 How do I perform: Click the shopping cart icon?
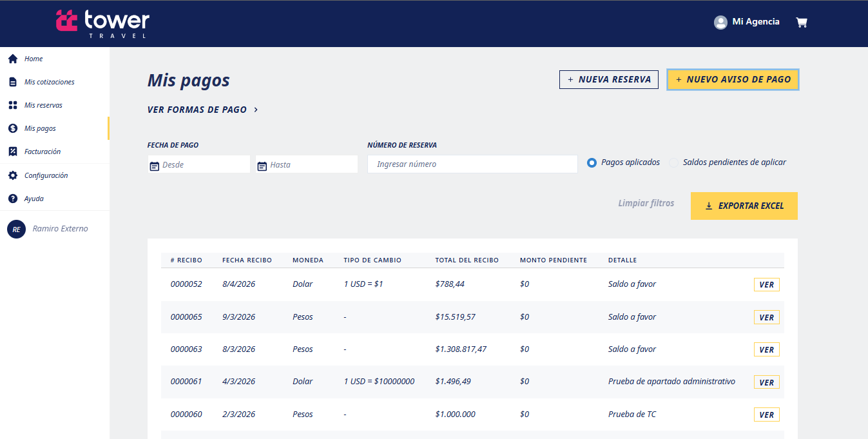[x=802, y=23]
